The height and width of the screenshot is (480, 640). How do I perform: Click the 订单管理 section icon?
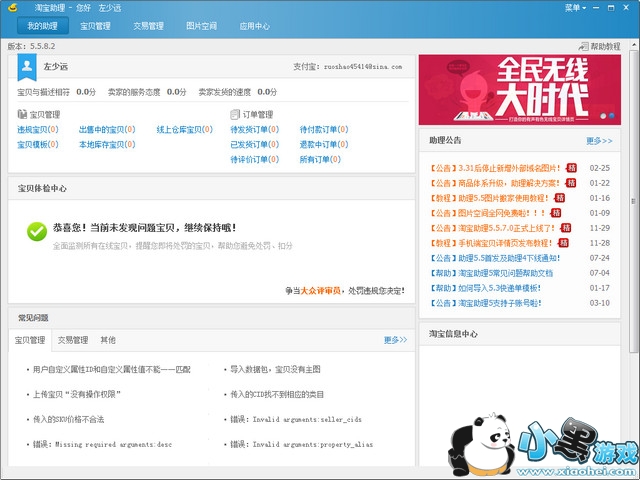(236, 115)
